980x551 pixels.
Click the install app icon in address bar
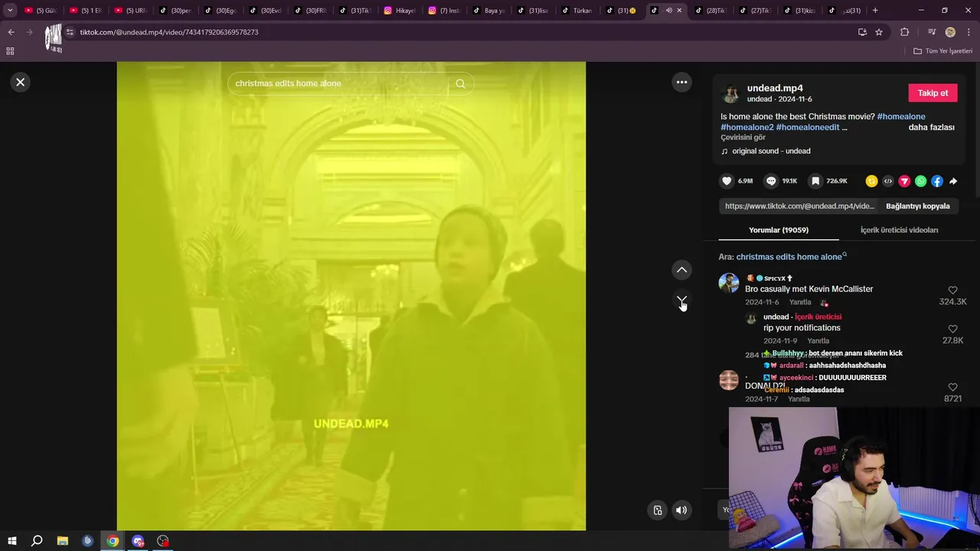click(x=862, y=32)
